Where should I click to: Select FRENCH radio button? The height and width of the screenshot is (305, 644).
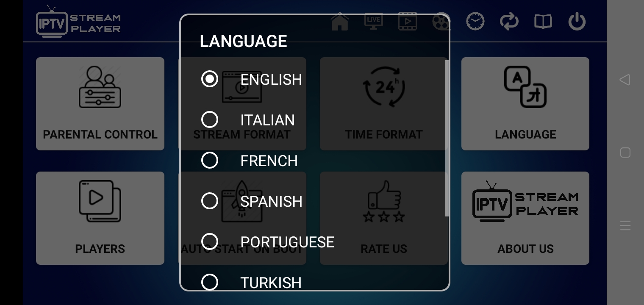click(x=210, y=161)
